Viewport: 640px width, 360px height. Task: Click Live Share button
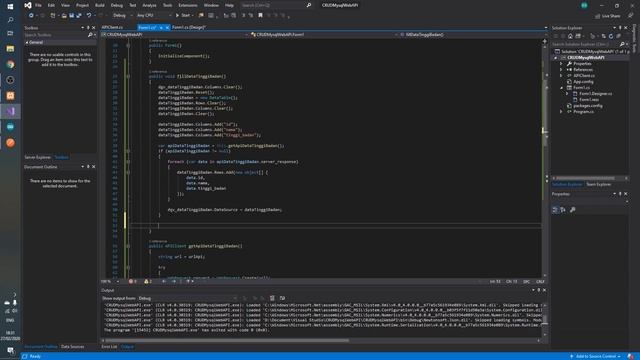pos(607,16)
